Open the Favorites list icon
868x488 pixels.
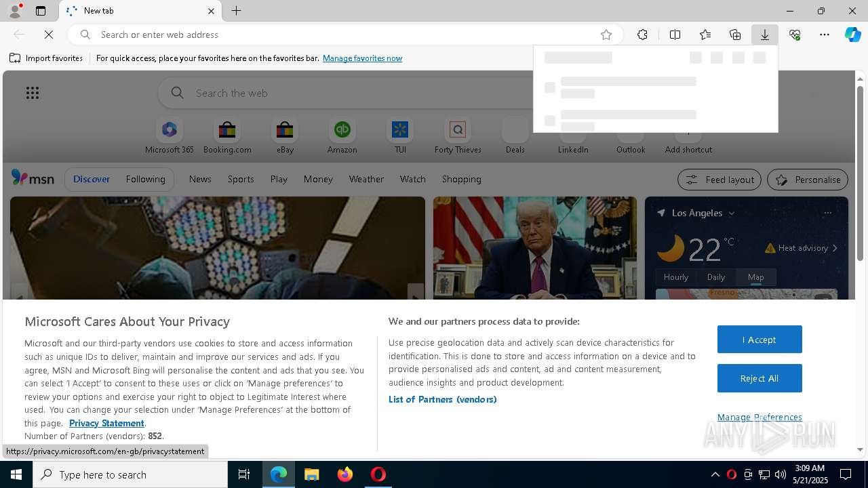pos(705,35)
